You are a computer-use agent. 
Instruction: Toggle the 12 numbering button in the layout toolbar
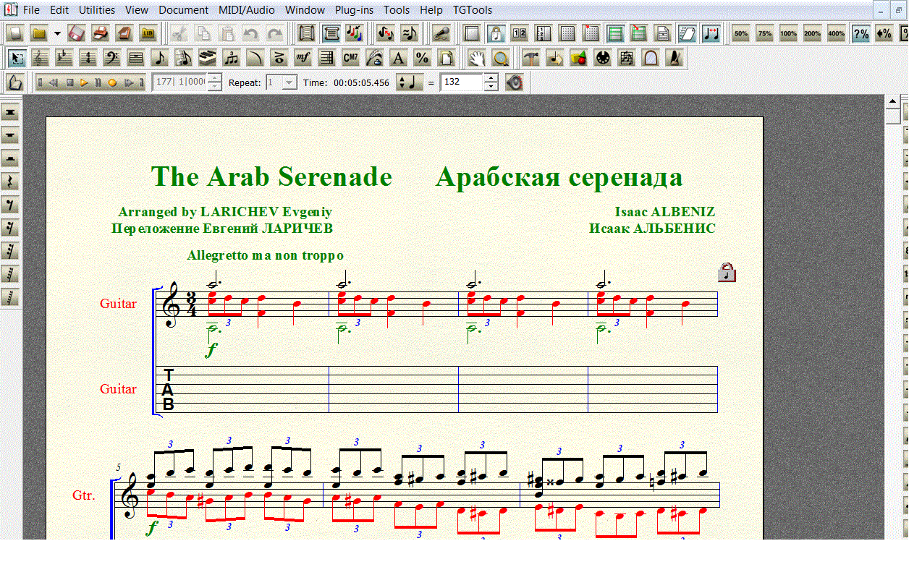(x=520, y=33)
